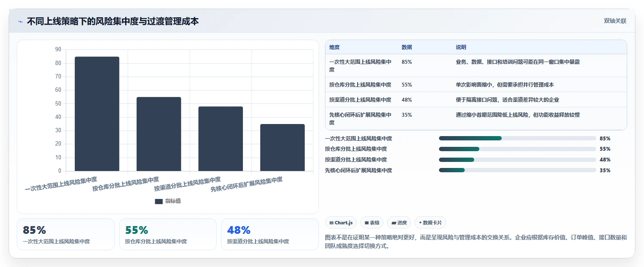
Task: Click x-axis label 按仓库分批上线风险集中度
Action: (x=126, y=184)
